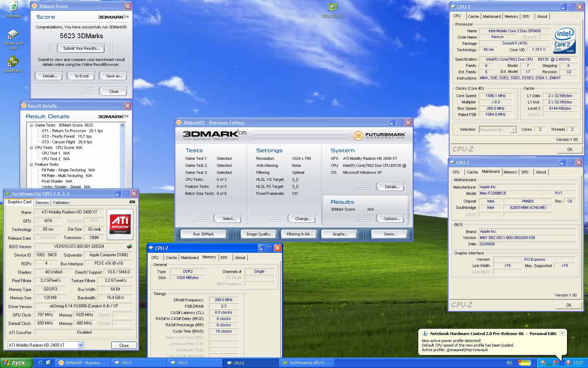
Task: Select GT1 - Return To Proxycon row
Action: click(72, 131)
